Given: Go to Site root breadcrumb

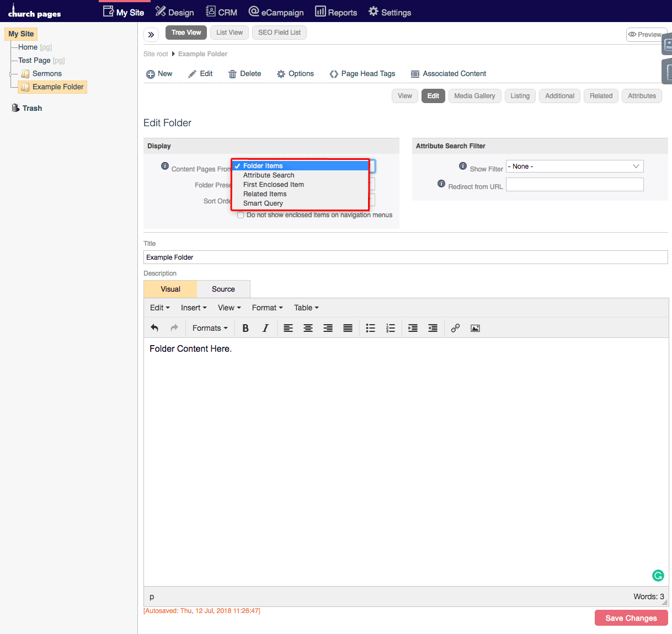Looking at the screenshot, I should (156, 54).
